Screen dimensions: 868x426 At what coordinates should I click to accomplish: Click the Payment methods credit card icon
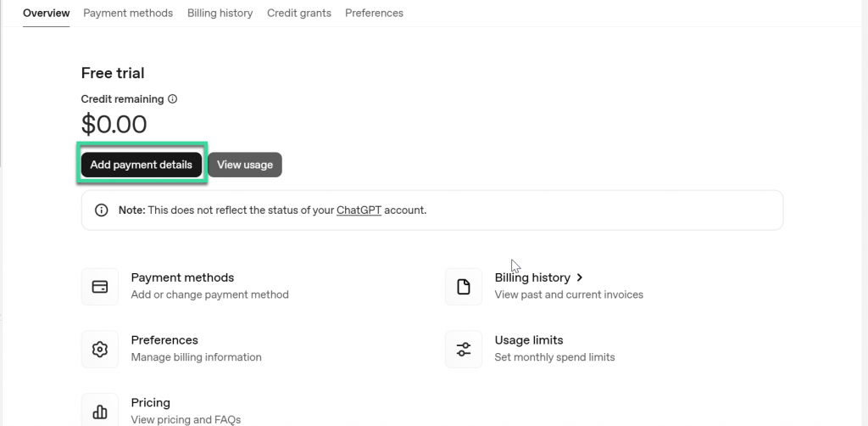coord(100,287)
